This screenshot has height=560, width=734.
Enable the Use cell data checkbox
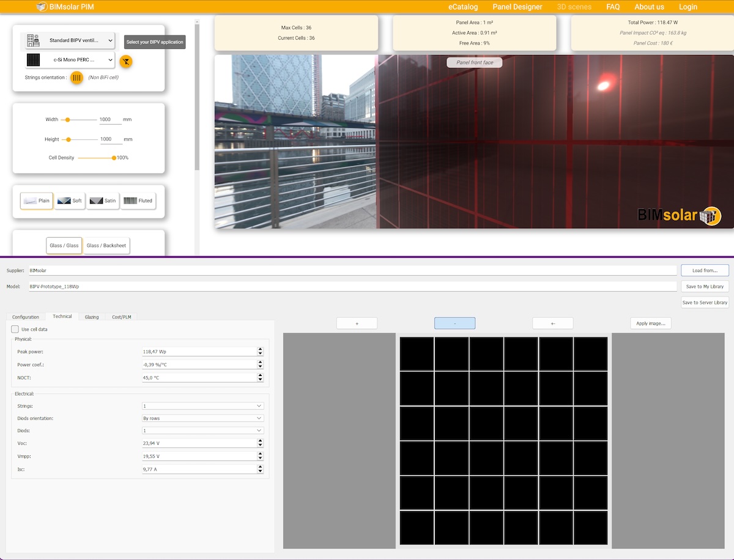coord(14,329)
